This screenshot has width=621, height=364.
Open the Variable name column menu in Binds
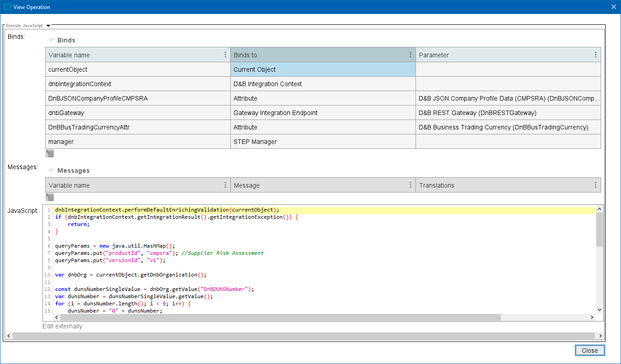pyautogui.click(x=225, y=55)
